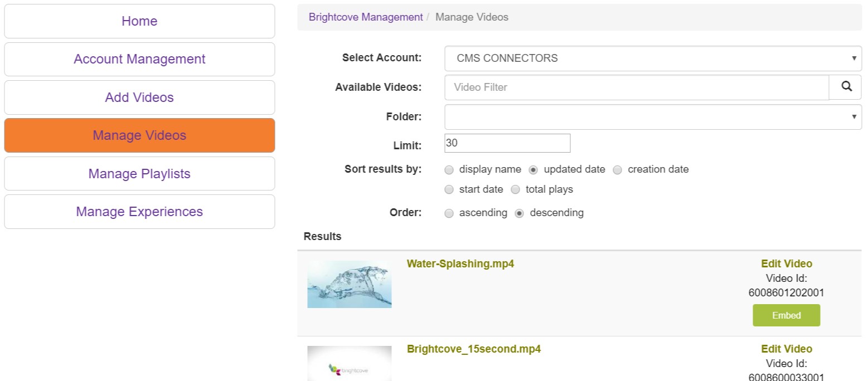The image size is (868, 381).
Task: Set order to ascending
Action: [x=449, y=213]
